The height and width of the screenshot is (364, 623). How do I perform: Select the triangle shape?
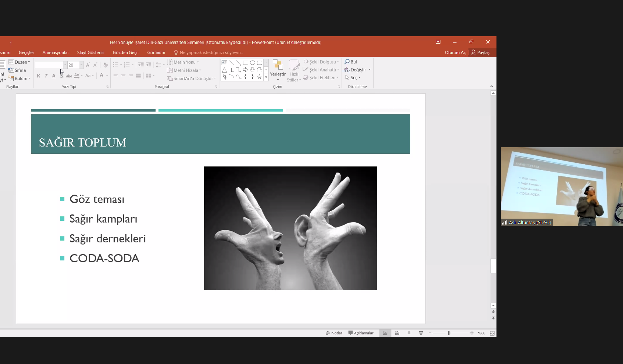click(x=224, y=70)
